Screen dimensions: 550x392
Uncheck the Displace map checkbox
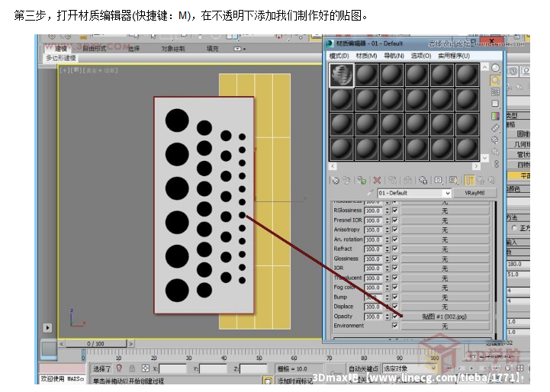(x=395, y=307)
